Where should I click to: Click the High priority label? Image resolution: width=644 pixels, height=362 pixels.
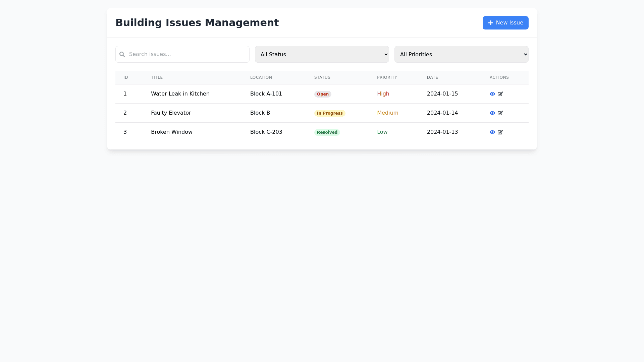click(383, 94)
